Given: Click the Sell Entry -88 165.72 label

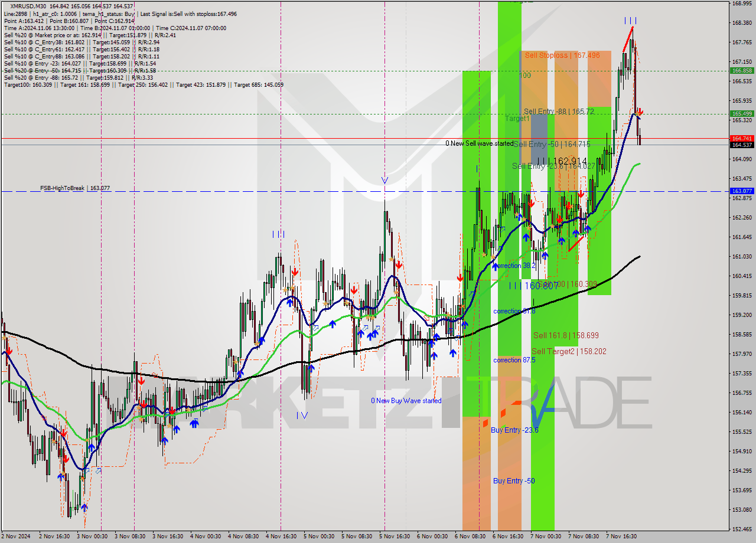Looking at the screenshot, I should 559,111.
